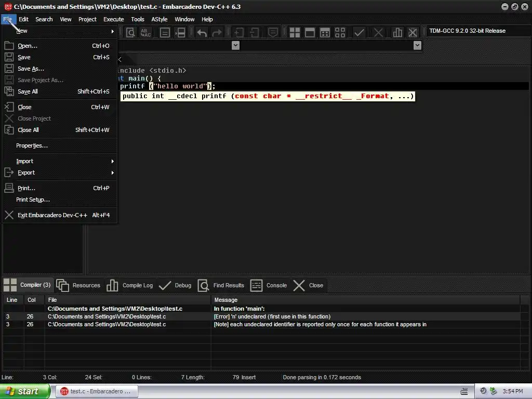532x399 pixels.
Task: Select Close (Ctrl+W) menu entry
Action: pos(60,107)
